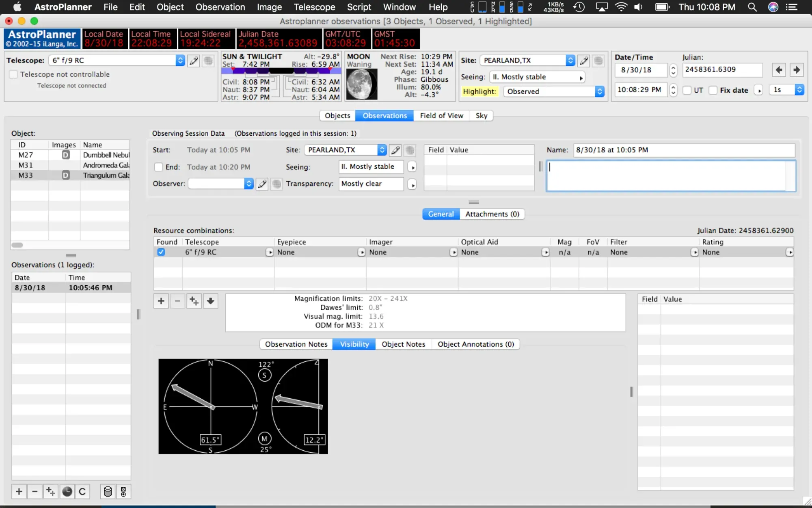Click the pencil icon beside the top Site selector
Screen dimensions: 812x508
(584, 61)
